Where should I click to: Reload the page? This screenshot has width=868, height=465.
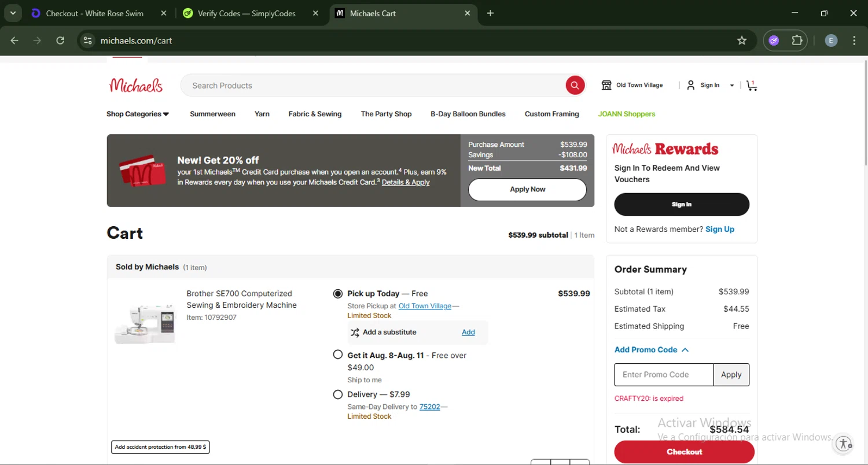tap(60, 40)
